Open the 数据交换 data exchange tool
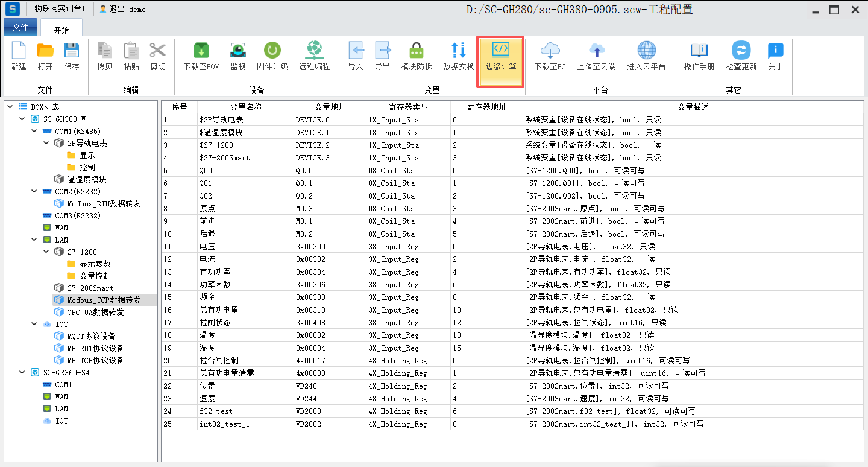Viewport: 868px width, 467px height. coord(458,51)
